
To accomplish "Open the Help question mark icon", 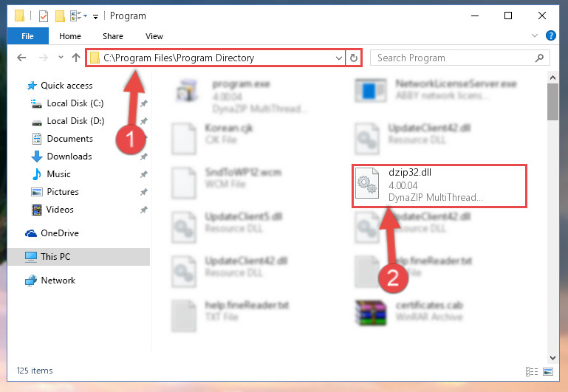I will (x=550, y=35).
